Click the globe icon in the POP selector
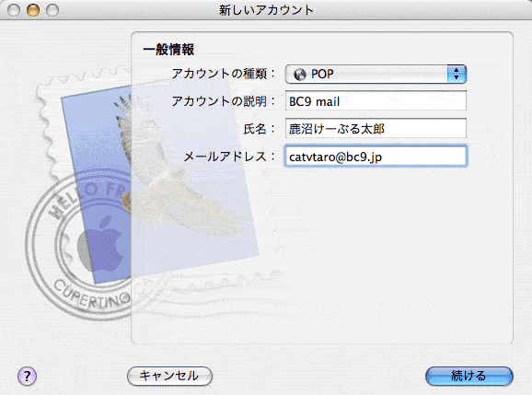 pos(299,75)
